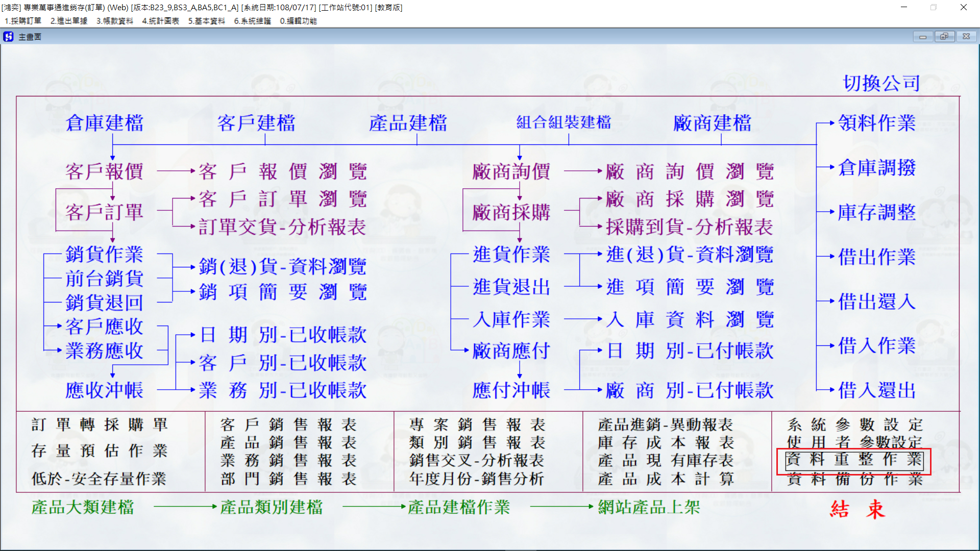The image size is (980, 551).
Task: Open the 4.統計圖表 menu
Action: [161, 21]
